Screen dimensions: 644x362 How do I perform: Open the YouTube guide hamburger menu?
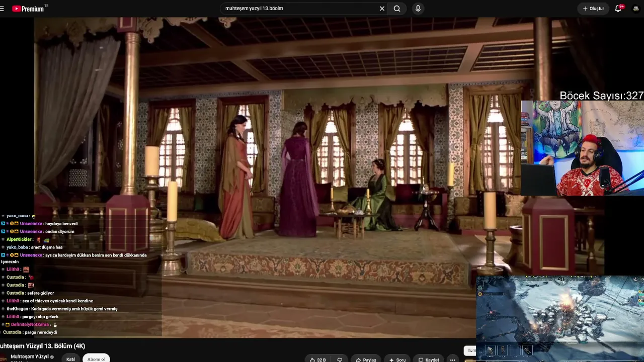pos(2,9)
